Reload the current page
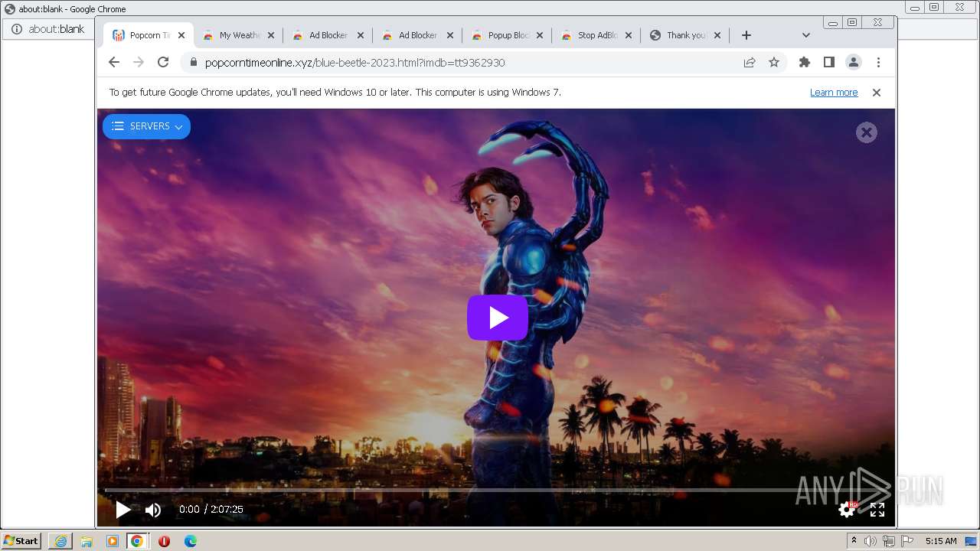The image size is (980, 551). (163, 62)
